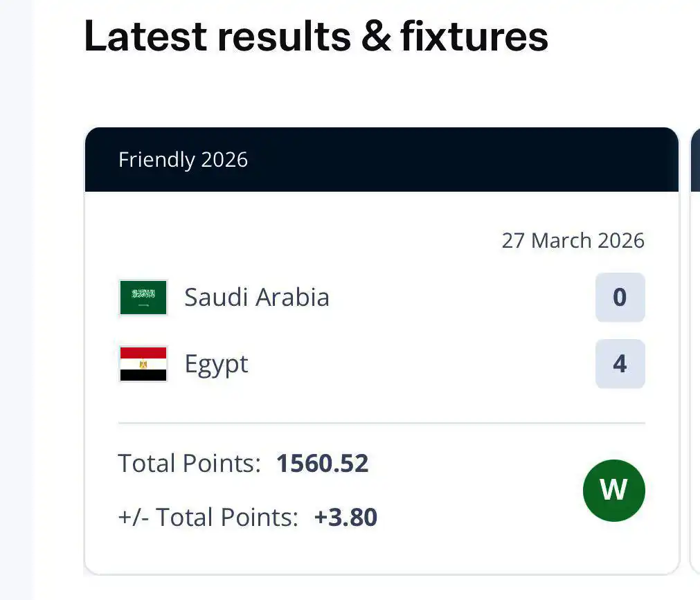Select the match date 27 March 2026

tap(573, 240)
